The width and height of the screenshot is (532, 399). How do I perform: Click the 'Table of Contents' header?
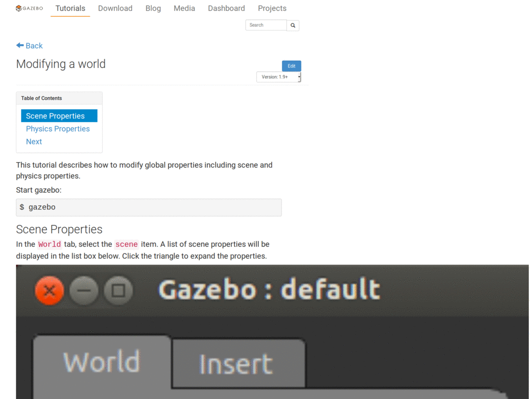pyautogui.click(x=42, y=98)
